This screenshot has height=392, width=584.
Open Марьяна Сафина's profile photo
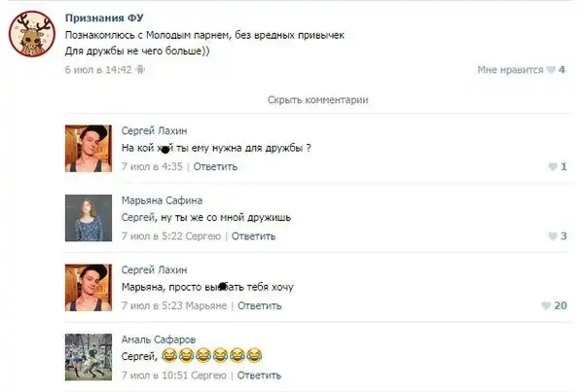tap(89, 218)
